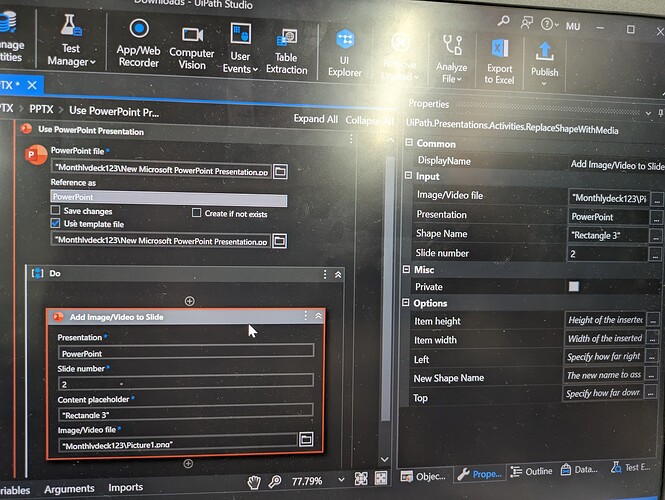Collapse the Do sequence
The image size is (665, 500).
tap(338, 275)
